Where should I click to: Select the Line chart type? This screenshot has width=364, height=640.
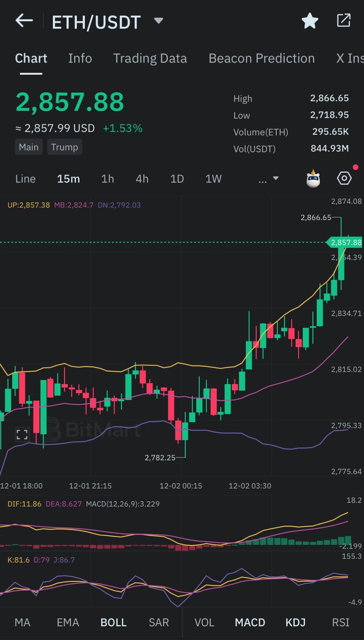(x=26, y=179)
